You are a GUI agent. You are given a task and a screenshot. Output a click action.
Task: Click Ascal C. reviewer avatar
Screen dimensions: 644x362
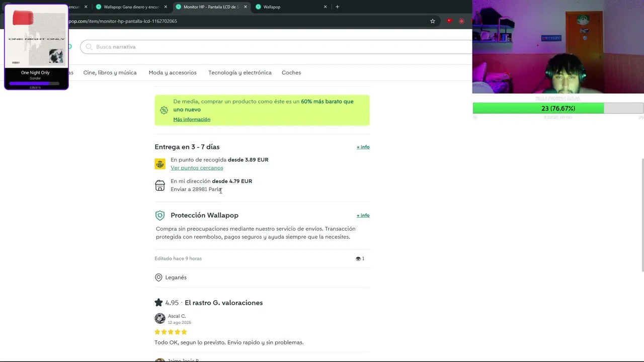pyautogui.click(x=160, y=318)
